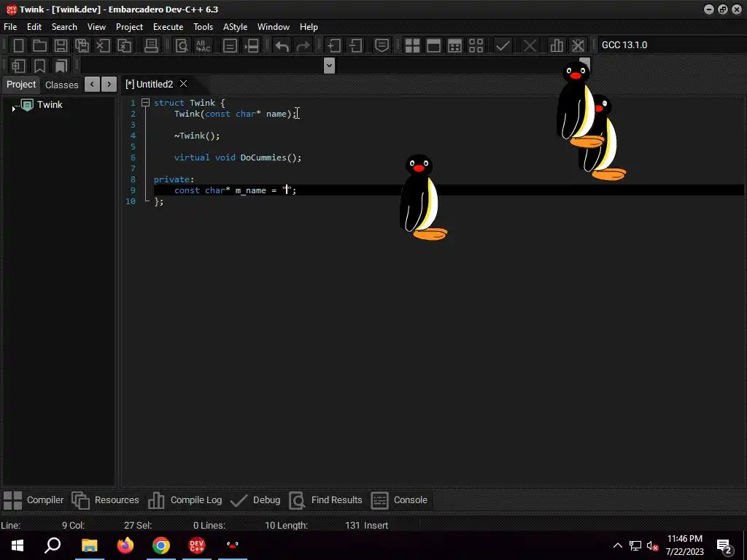Screen dimensions: 747x560
Task: Redo the last undone edit
Action: point(303,46)
